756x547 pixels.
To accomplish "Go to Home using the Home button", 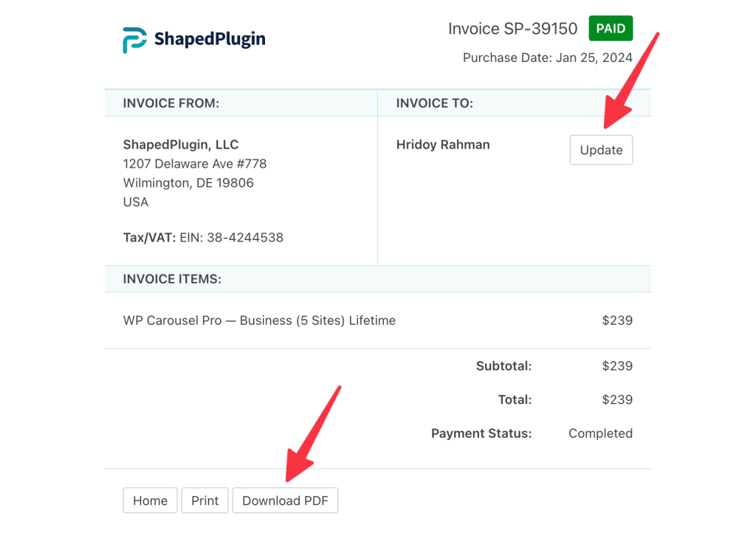I will click(x=150, y=500).
